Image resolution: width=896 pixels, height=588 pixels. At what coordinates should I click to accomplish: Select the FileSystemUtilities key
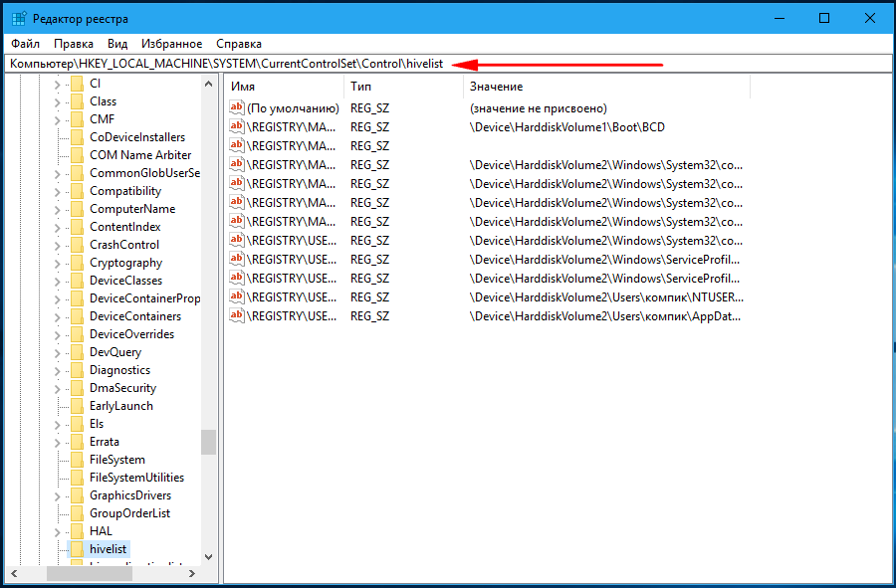coord(136,478)
